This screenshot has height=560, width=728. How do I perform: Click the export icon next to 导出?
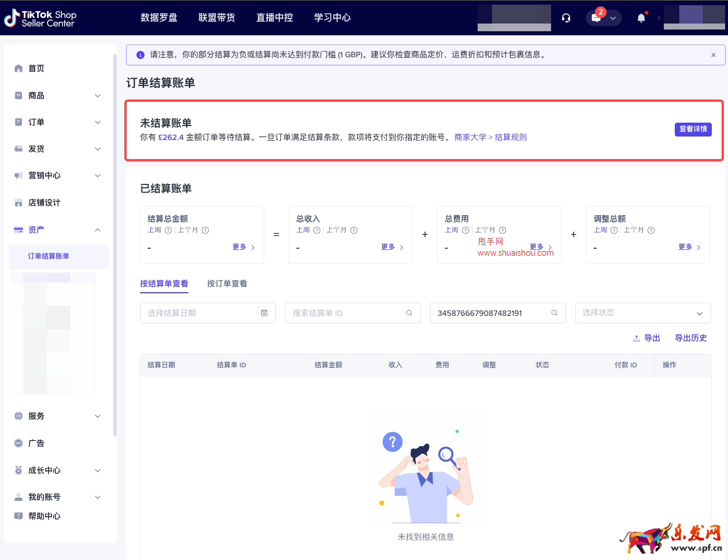click(x=637, y=338)
